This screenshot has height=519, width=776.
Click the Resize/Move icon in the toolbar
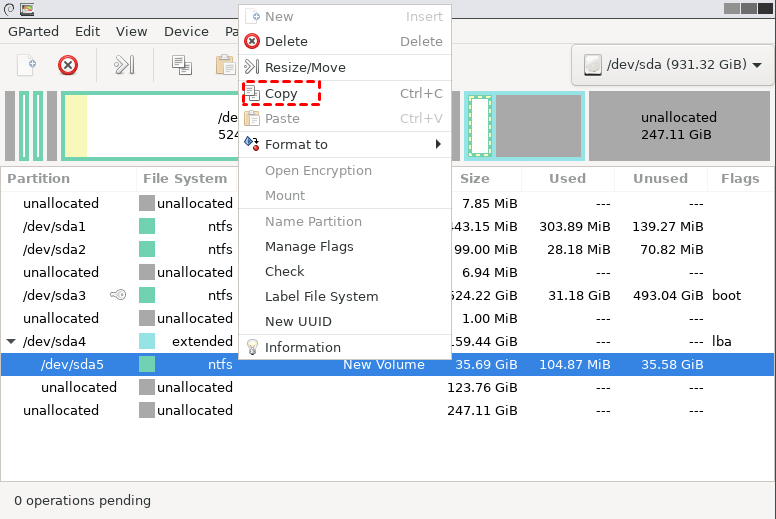click(124, 65)
